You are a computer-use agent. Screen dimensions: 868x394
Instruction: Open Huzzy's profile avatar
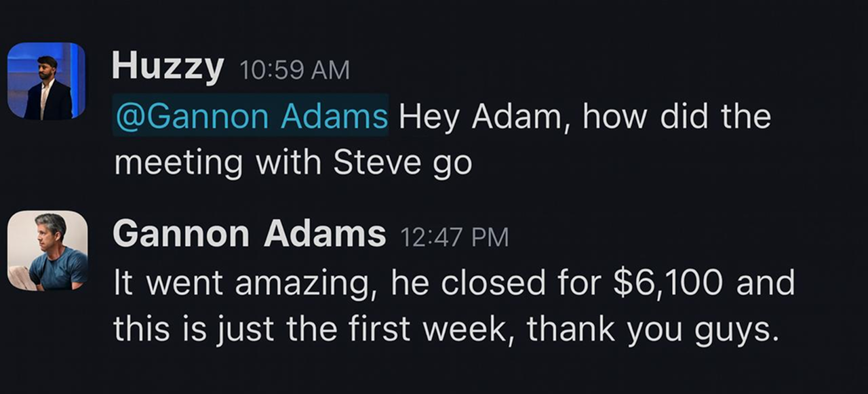pos(46,81)
